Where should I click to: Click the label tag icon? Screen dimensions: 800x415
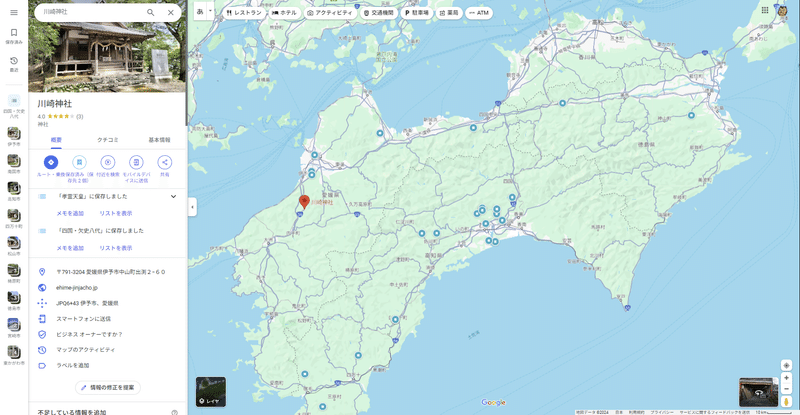tap(42, 365)
